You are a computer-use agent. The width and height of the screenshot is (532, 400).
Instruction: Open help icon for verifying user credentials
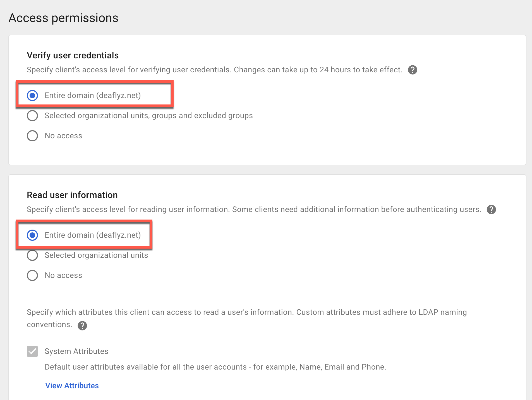pos(412,70)
